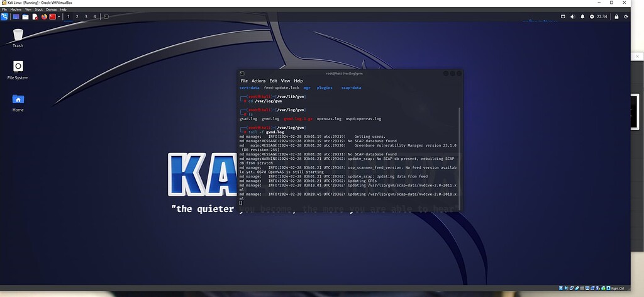Launch Firefox from the top panel
This screenshot has width=644, height=297.
click(x=44, y=16)
